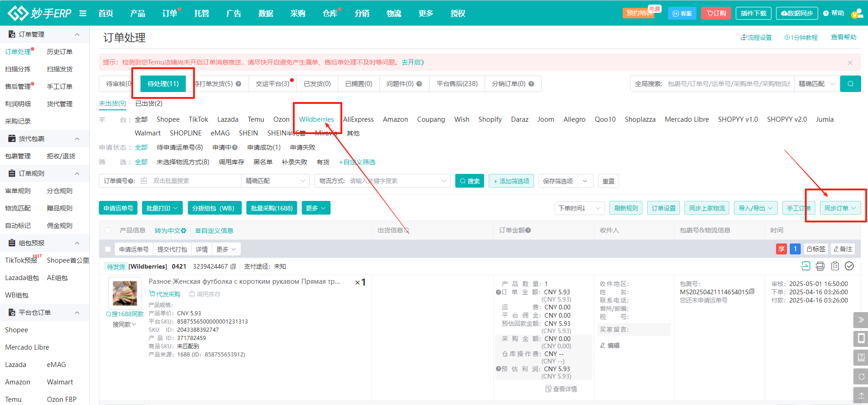Click the red 享 badge
The image size is (868, 405).
point(781,249)
